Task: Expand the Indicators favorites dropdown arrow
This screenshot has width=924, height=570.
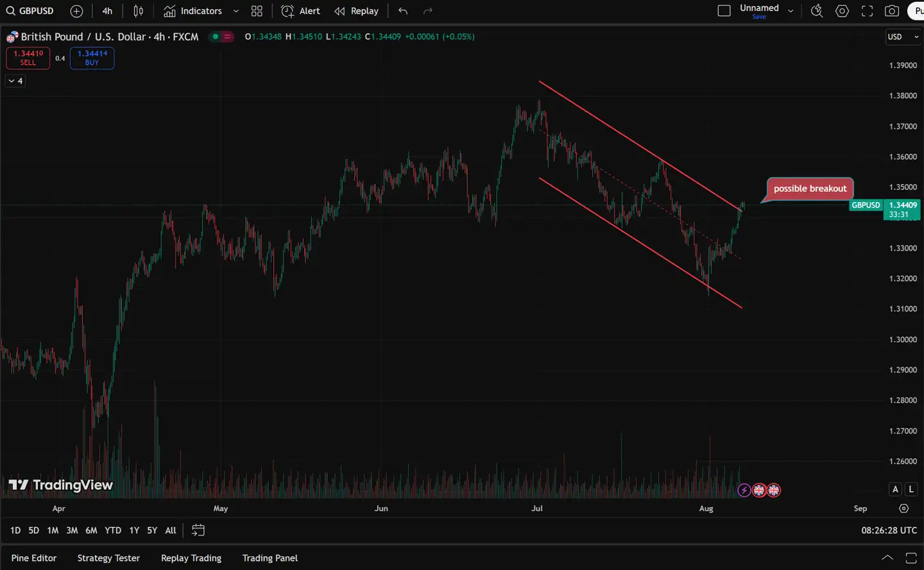Action: pyautogui.click(x=236, y=11)
